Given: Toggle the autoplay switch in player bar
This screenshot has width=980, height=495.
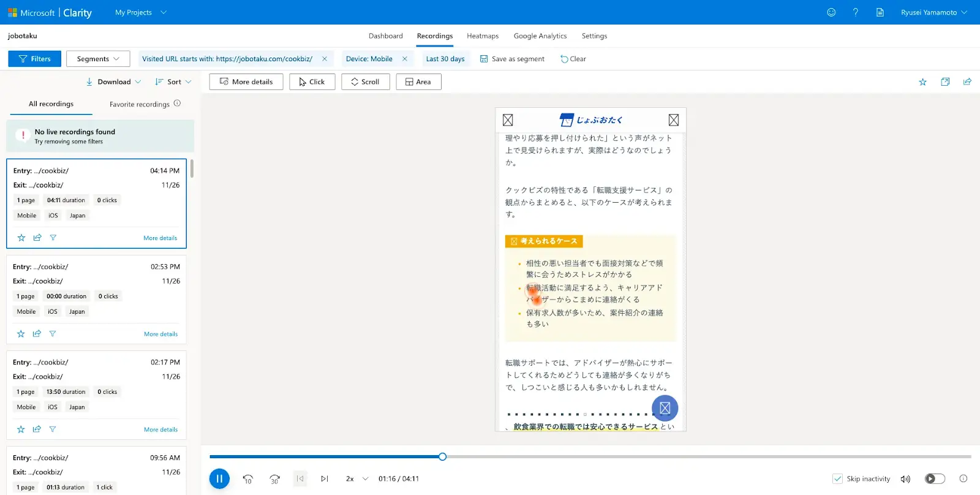Looking at the screenshot, I should [x=935, y=478].
